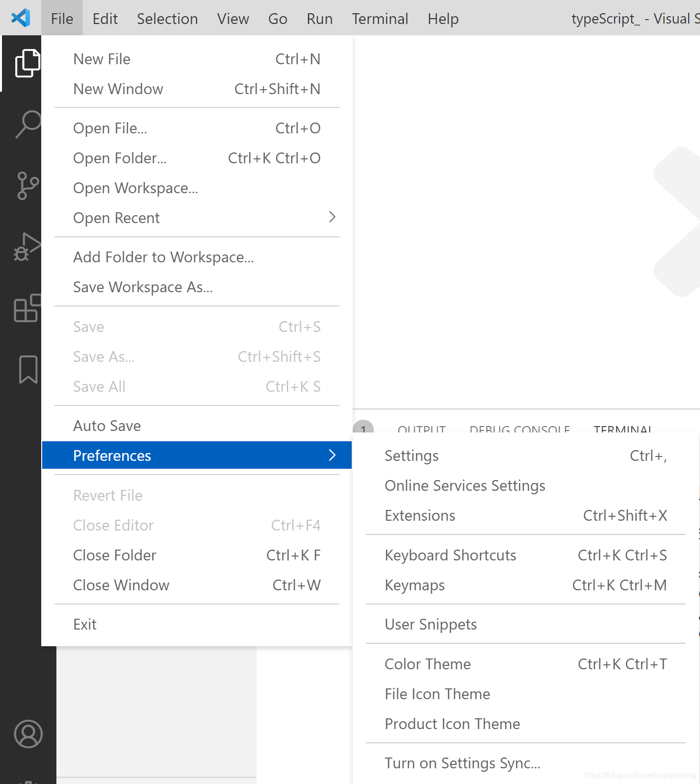700x784 pixels.
Task: Open the Selection menu
Action: pyautogui.click(x=167, y=19)
